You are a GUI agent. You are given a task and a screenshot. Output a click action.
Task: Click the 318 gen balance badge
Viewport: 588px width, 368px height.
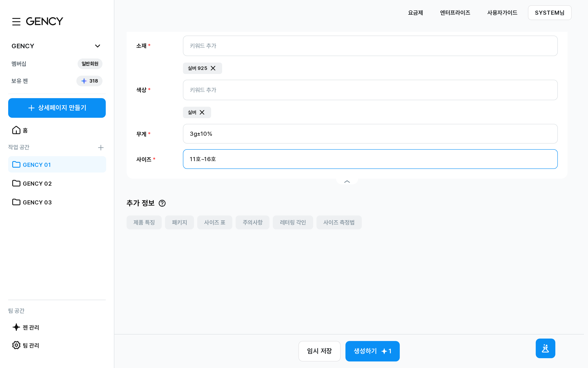[89, 81]
